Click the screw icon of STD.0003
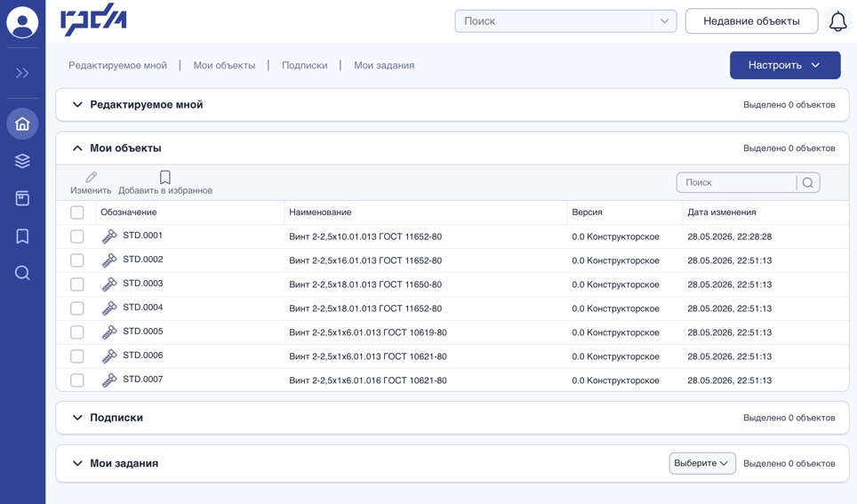Image resolution: width=857 pixels, height=504 pixels. (109, 284)
